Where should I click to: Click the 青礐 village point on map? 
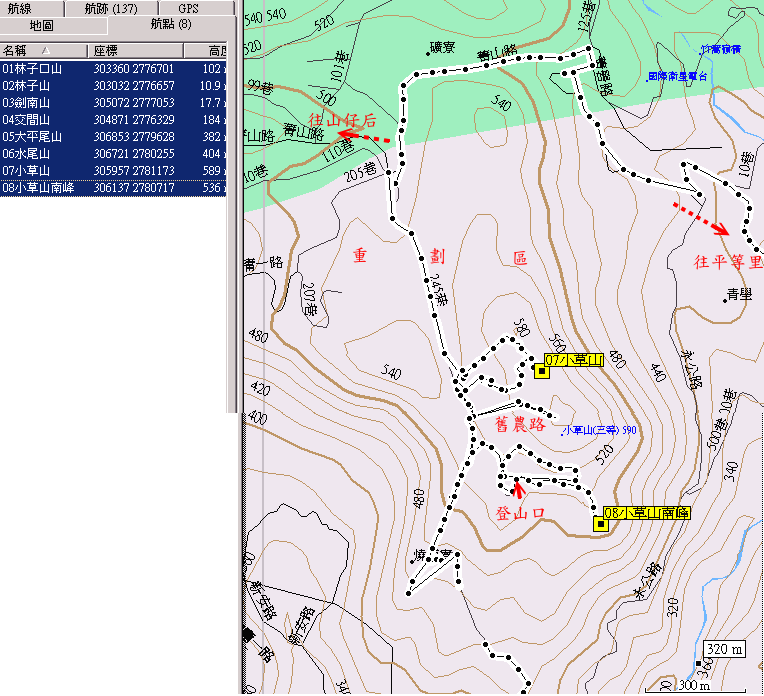point(728,295)
